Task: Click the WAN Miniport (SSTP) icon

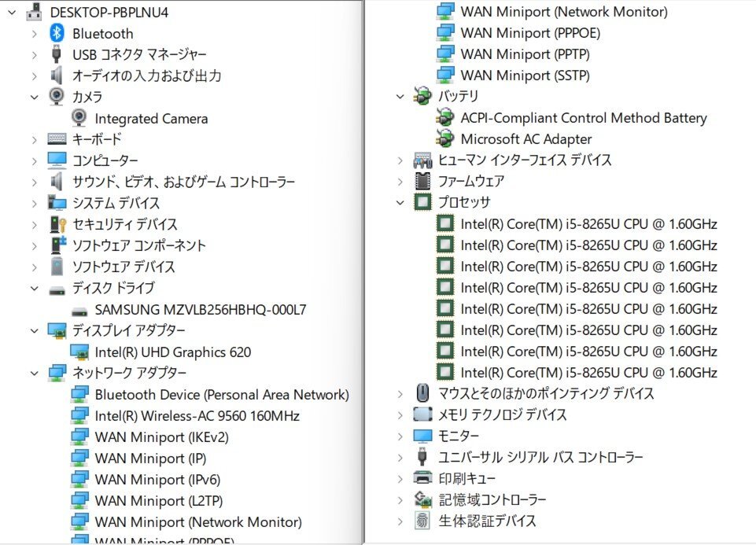Action: (x=447, y=75)
